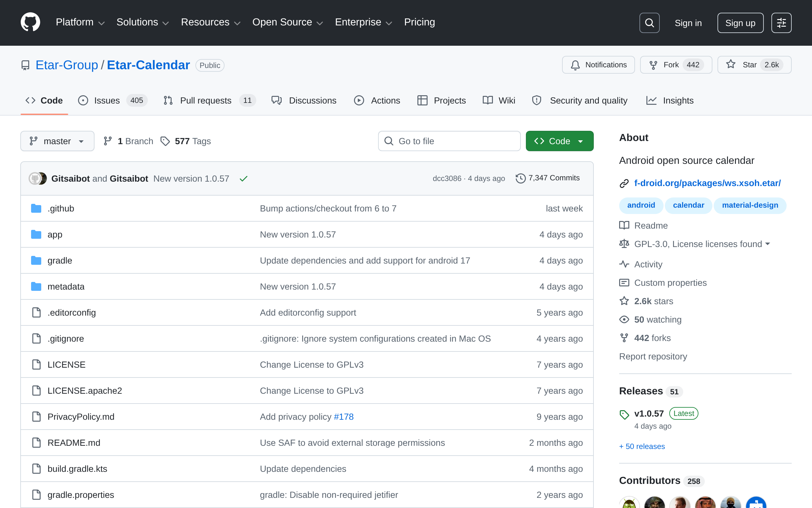Open the .editorconfig file
Viewport: 812px width, 508px height.
(x=72, y=312)
